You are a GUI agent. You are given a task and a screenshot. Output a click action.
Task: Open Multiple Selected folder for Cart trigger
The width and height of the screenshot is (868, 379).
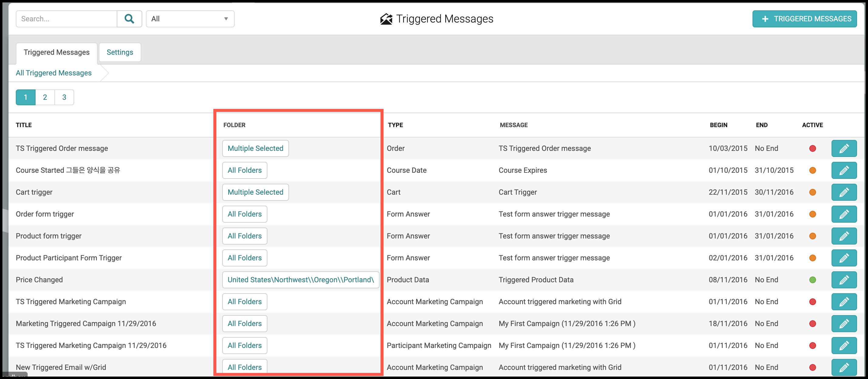tap(255, 192)
